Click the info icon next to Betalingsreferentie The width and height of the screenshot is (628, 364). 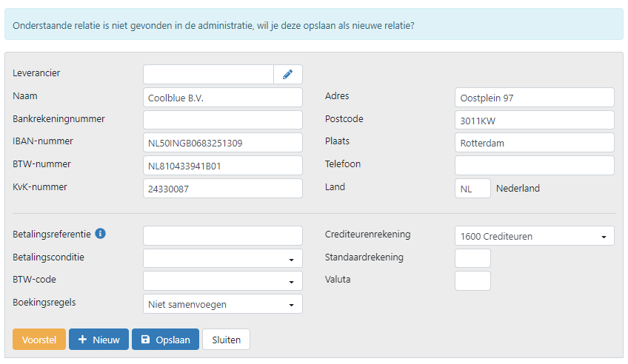point(101,234)
